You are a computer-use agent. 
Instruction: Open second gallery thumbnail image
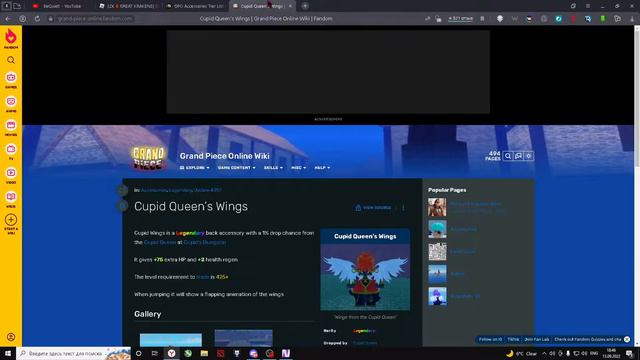(243, 338)
